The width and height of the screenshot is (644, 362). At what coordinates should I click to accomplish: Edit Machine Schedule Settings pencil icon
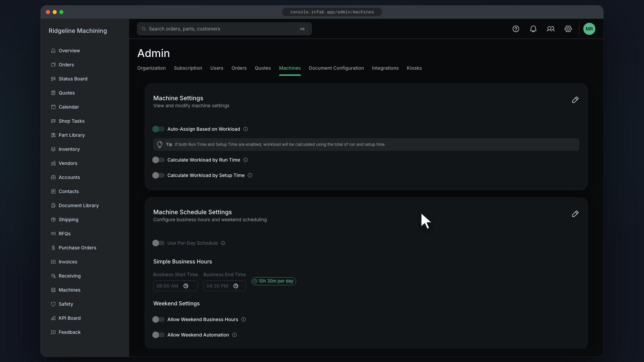[575, 214]
